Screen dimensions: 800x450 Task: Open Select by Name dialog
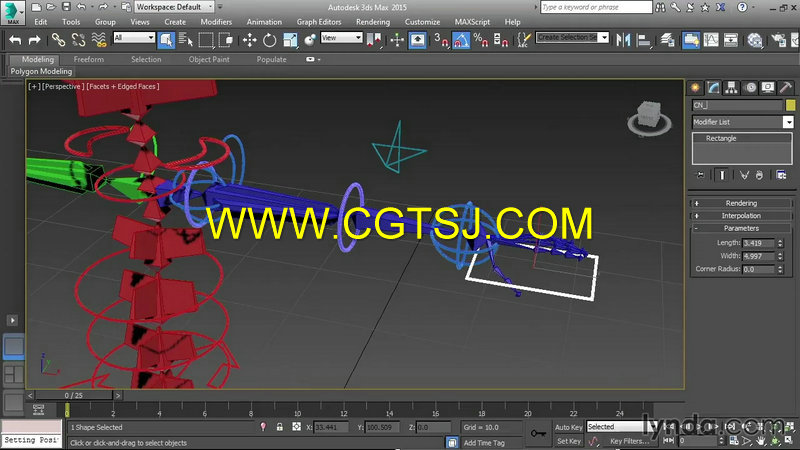point(186,40)
